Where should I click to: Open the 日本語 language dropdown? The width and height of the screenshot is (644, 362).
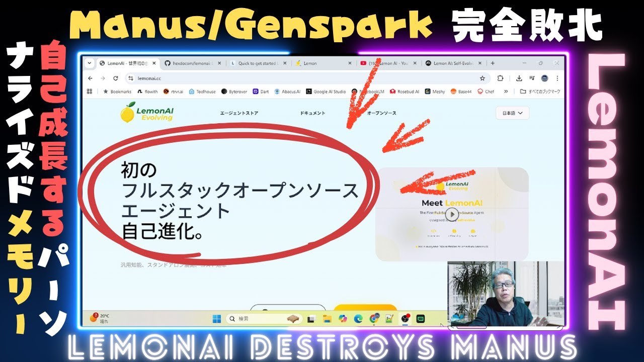tap(512, 113)
